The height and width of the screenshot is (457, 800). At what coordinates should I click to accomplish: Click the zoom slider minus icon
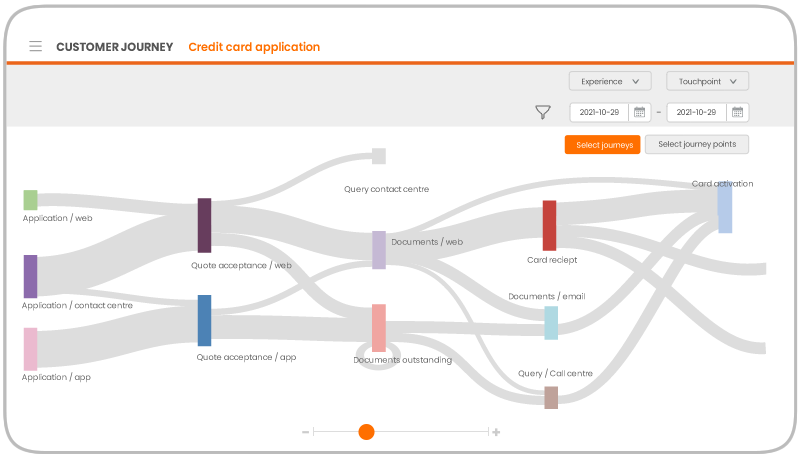[306, 432]
